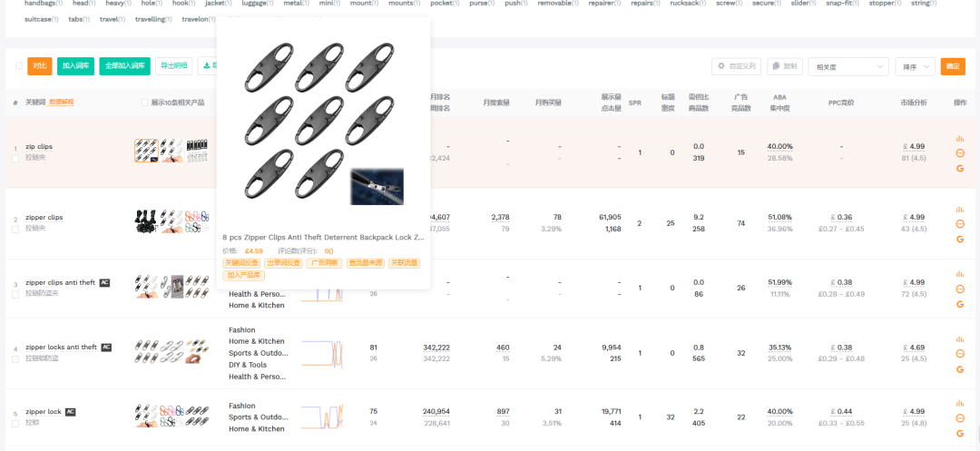Open bar chart icon for zipper clips anti theft row
980x451 pixels.
[x=960, y=274]
